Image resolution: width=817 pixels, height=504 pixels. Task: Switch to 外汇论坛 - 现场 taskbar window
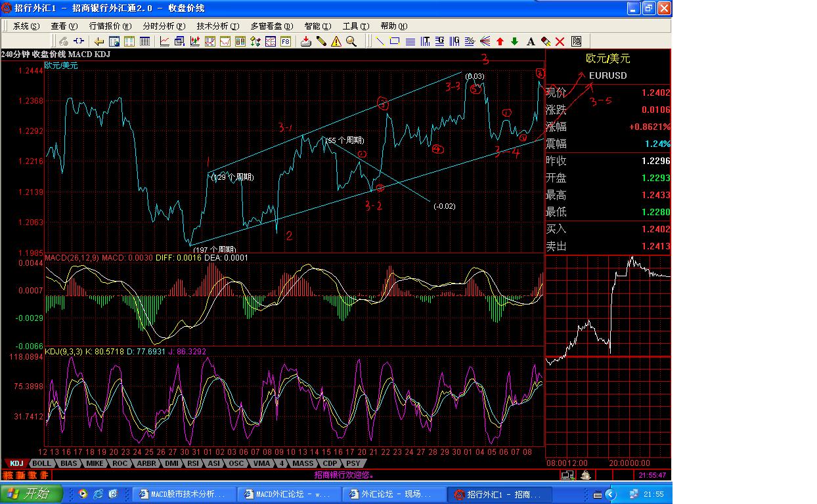point(393,493)
